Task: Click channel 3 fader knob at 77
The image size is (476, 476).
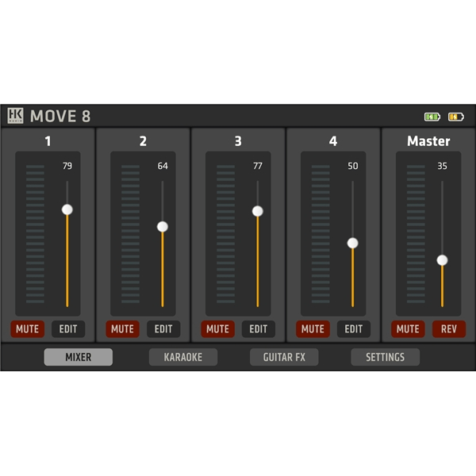Action: coord(257,211)
